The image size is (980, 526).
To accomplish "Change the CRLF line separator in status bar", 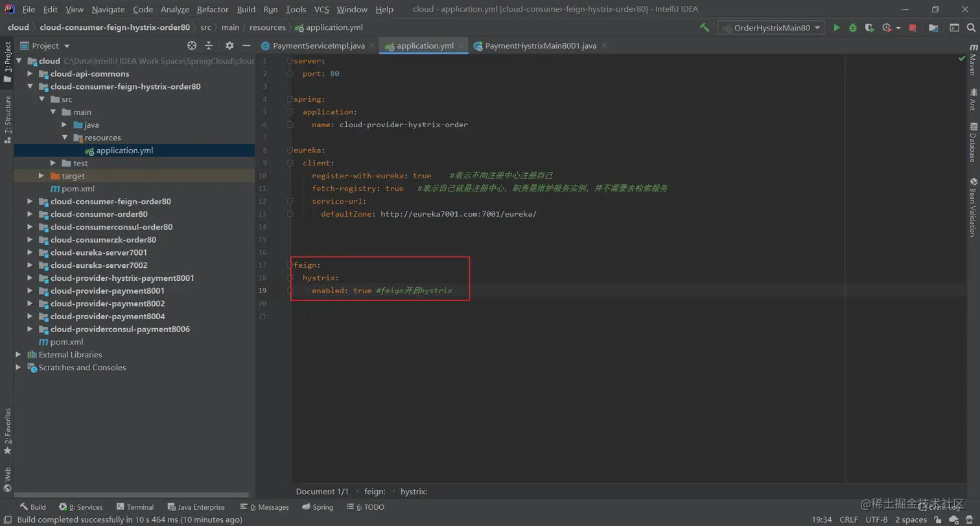I will (848, 520).
